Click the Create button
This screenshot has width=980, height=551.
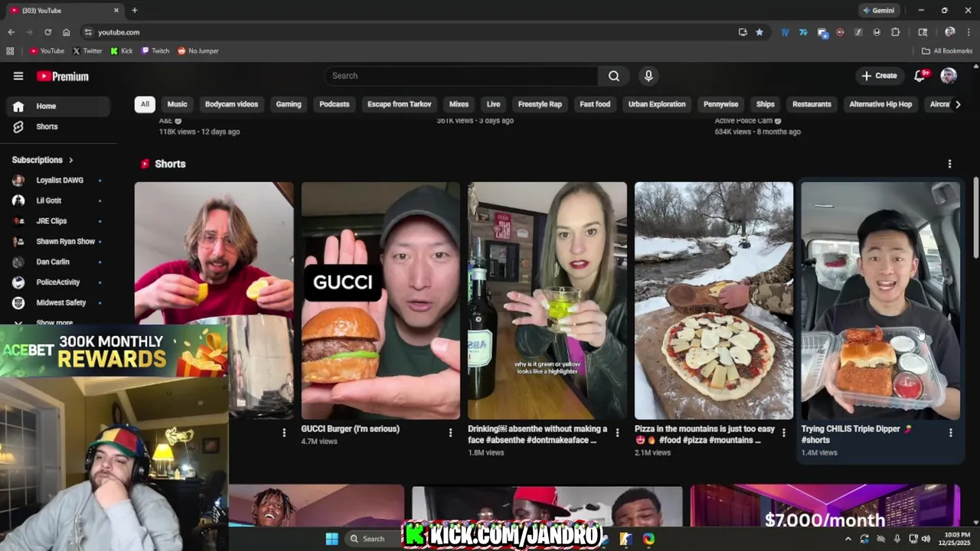coord(879,76)
